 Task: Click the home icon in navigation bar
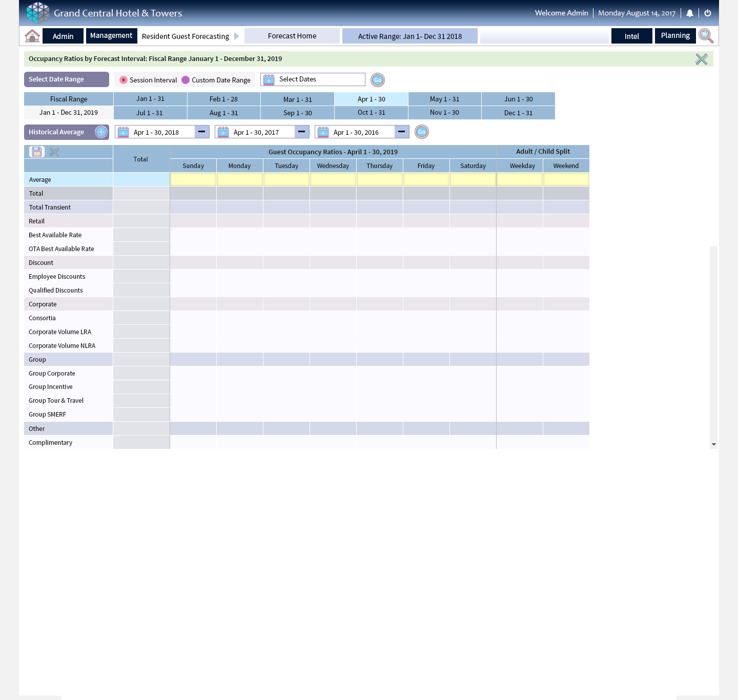click(x=32, y=36)
